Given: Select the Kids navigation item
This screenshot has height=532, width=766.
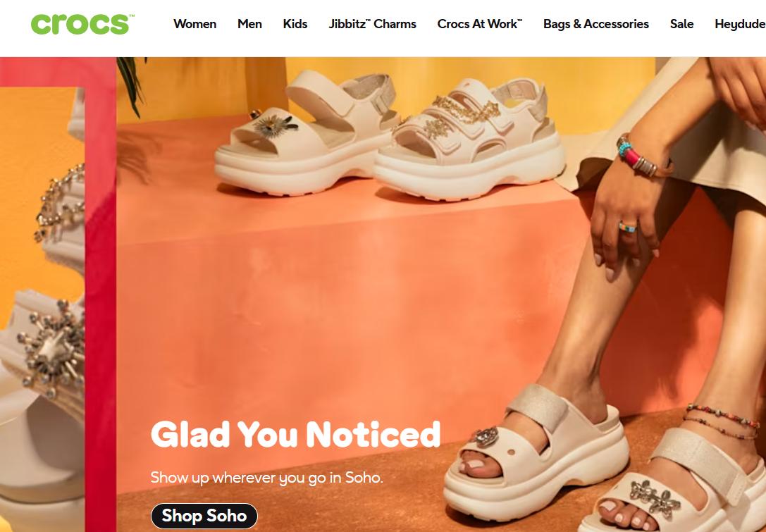Looking at the screenshot, I should point(295,24).
